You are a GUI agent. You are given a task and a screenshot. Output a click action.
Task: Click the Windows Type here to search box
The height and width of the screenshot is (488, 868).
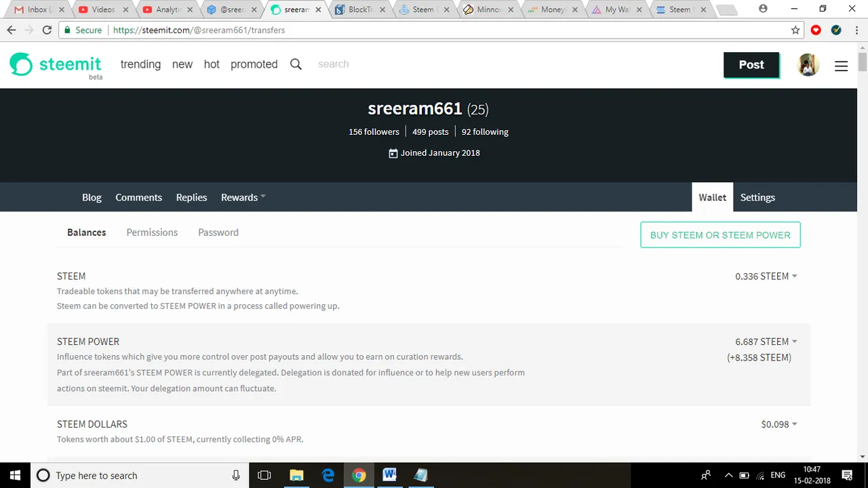click(x=140, y=475)
